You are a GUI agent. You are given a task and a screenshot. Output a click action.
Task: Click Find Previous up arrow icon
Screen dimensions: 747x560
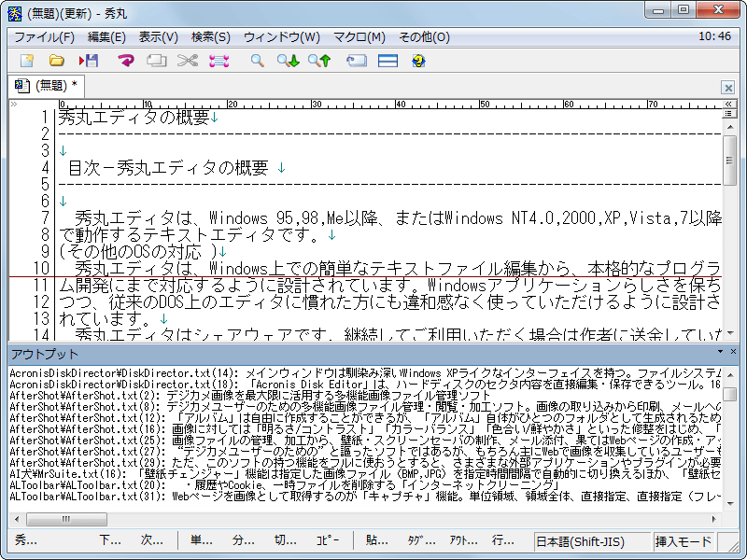coord(319,61)
